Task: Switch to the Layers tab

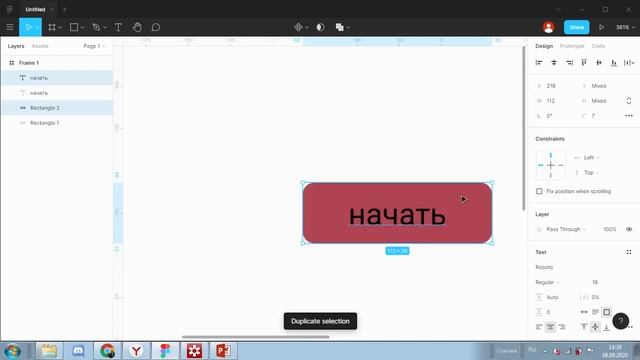Action: tap(16, 46)
